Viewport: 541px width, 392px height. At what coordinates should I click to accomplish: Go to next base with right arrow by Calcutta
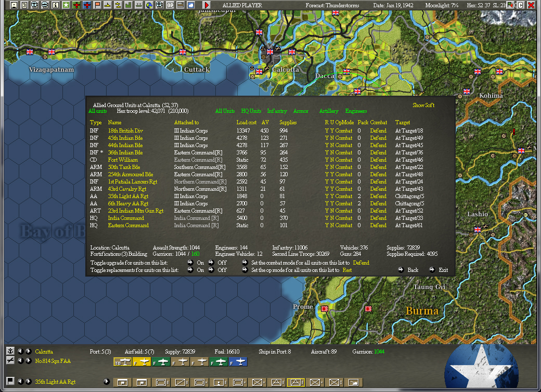point(29,351)
